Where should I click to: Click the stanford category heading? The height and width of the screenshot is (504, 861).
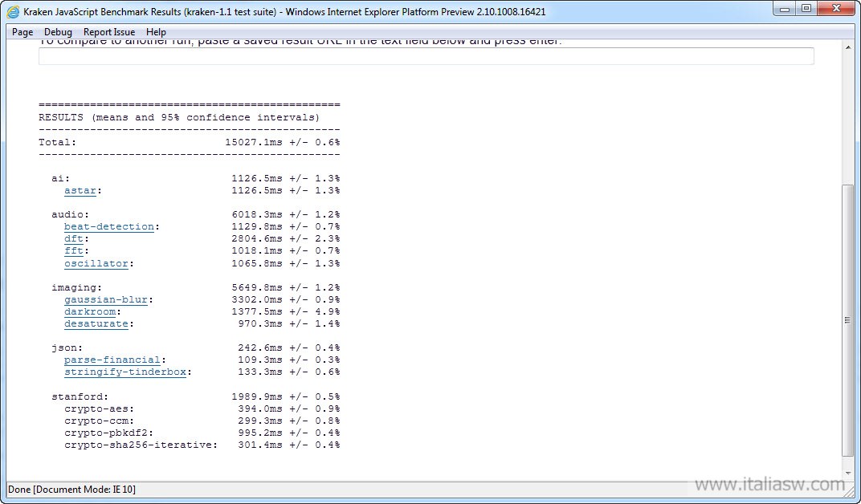coord(80,396)
